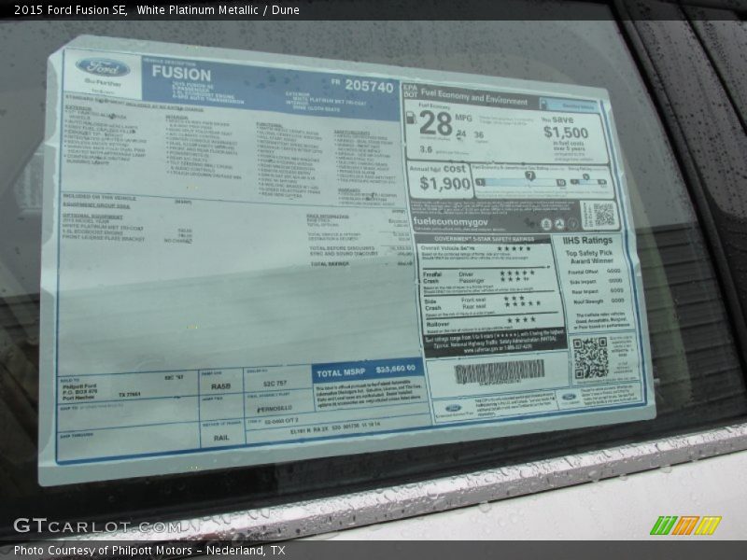Click the small Ford logo near bottom barcode
Image resolution: width=747 pixels, height=560 pixels.
[x=452, y=409]
